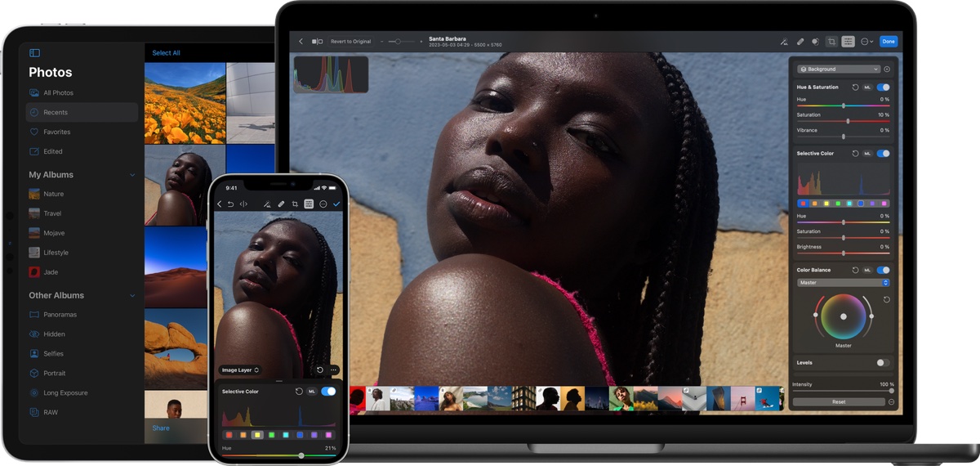Open the Travel album

click(x=82, y=213)
